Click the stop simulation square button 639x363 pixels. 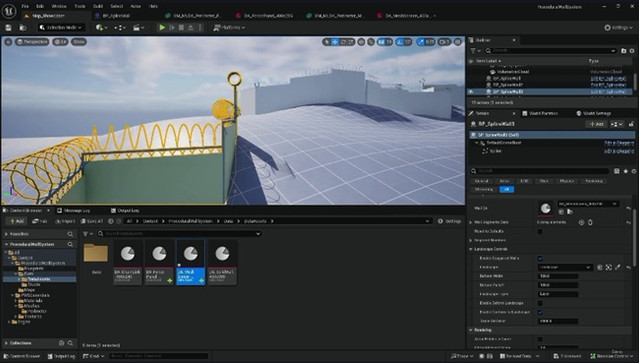tap(181, 27)
